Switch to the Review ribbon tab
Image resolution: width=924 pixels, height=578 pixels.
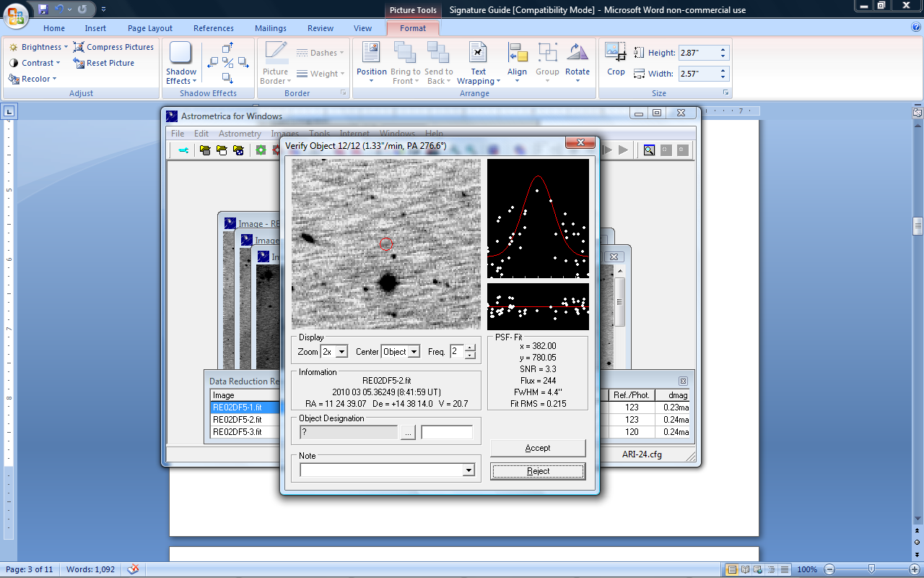pos(321,28)
